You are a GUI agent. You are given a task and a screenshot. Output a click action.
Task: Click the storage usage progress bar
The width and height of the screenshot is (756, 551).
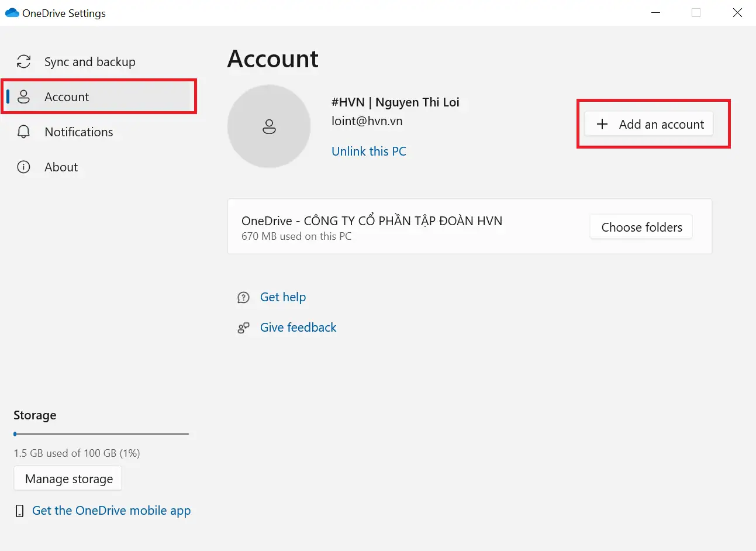(101, 434)
